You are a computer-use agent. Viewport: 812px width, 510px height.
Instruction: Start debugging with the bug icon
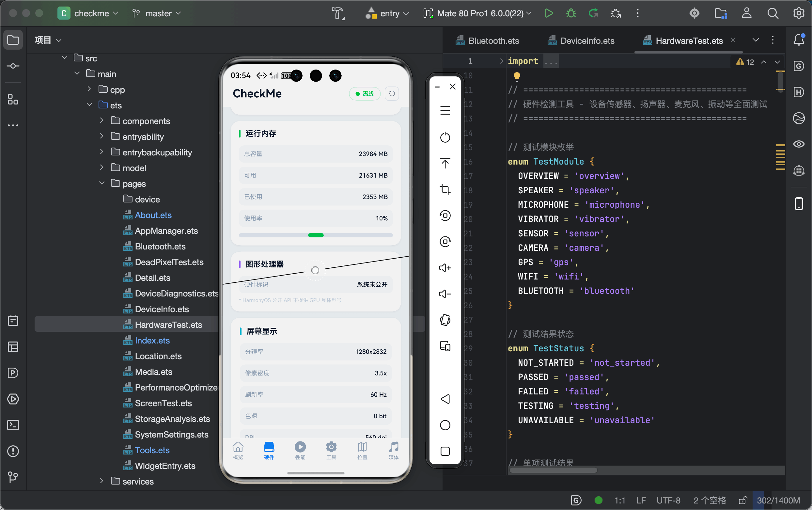[x=571, y=13]
